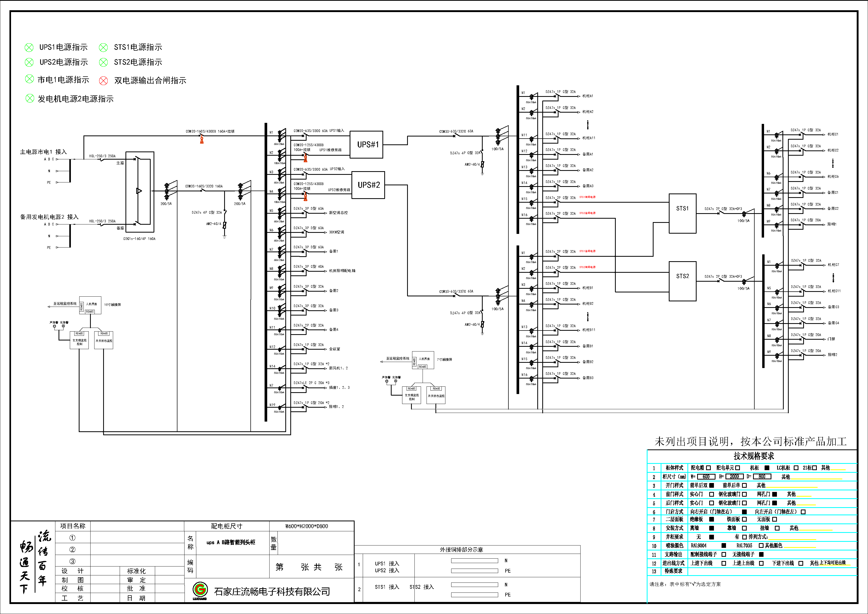868x614 pixels.
Task: Click the STS2电源指示 green lamp symbol
Action: 103,62
